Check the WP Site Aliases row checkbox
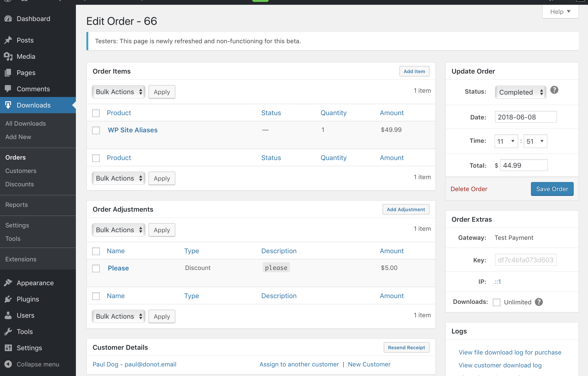 click(x=96, y=130)
